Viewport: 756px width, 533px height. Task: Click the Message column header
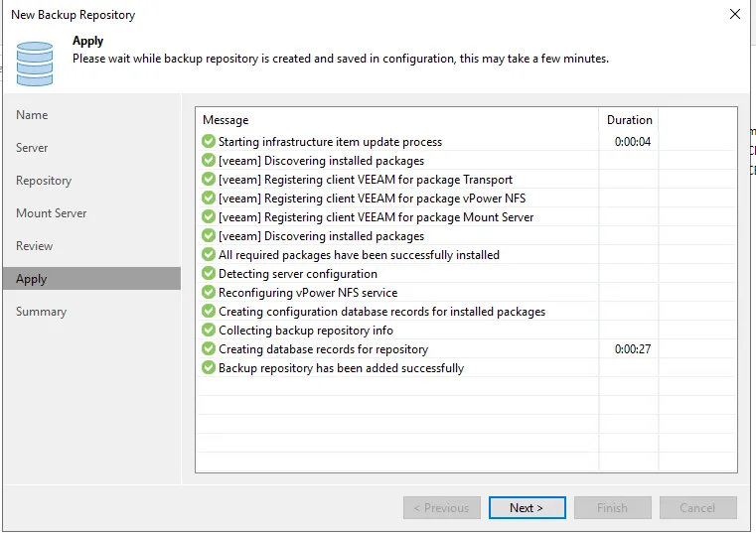[x=226, y=120]
